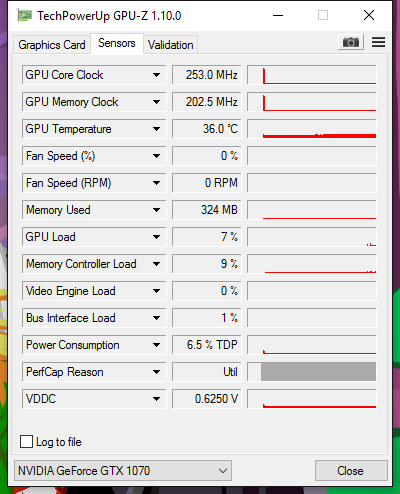Viewport: 400px width, 494px height.
Task: Expand the GPU Core Clock dropdown arrow
Action: pos(156,75)
